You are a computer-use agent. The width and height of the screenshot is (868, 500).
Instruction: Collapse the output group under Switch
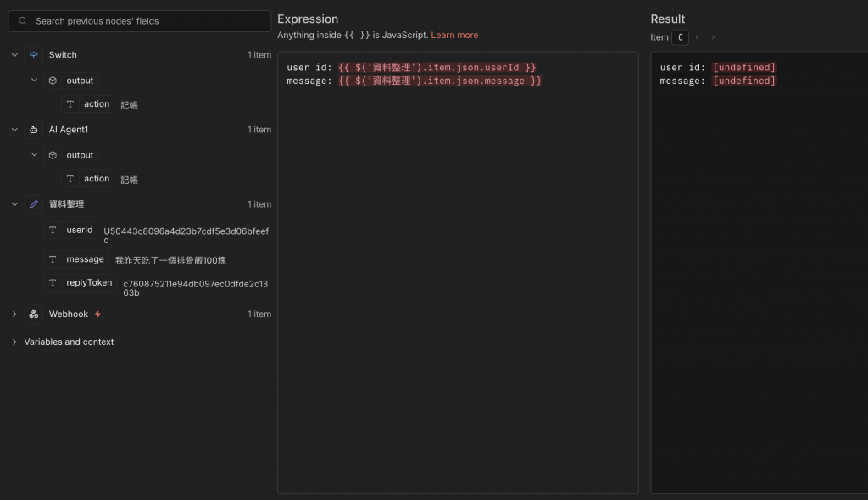34,81
